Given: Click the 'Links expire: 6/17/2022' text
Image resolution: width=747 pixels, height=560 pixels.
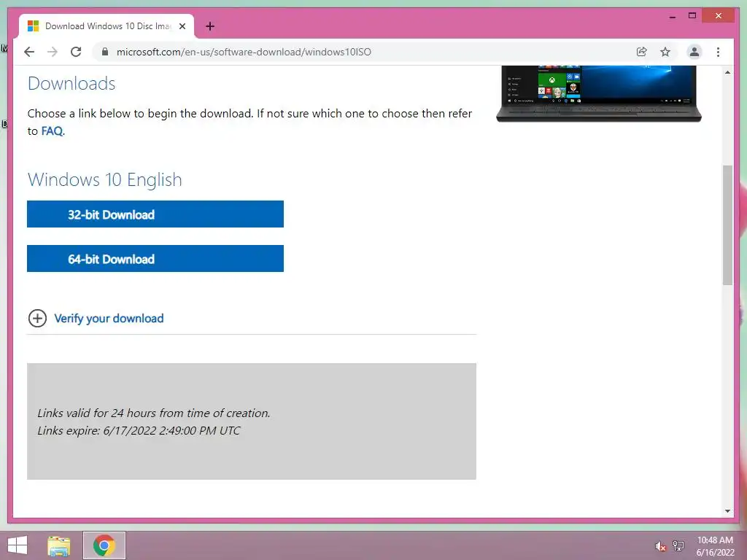Looking at the screenshot, I should click(x=97, y=430).
